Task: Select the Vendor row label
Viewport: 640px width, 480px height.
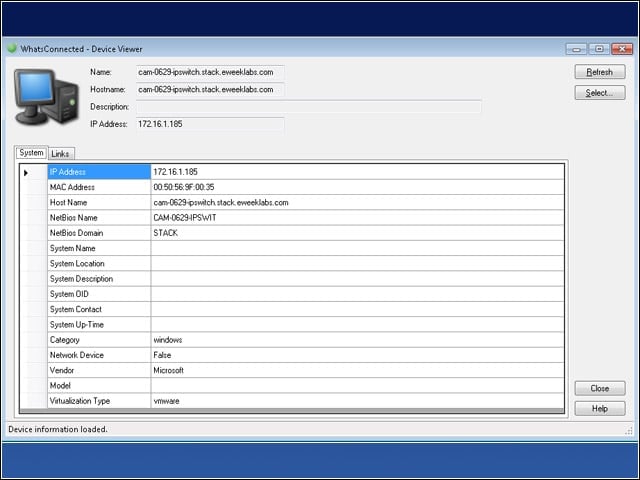Action: (x=99, y=370)
